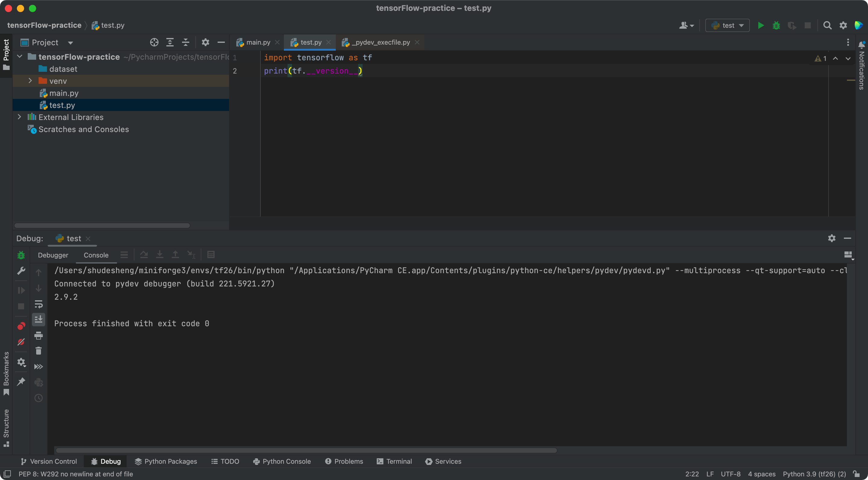
Task: Switch to the Console tab in Debug panel
Action: tap(96, 255)
